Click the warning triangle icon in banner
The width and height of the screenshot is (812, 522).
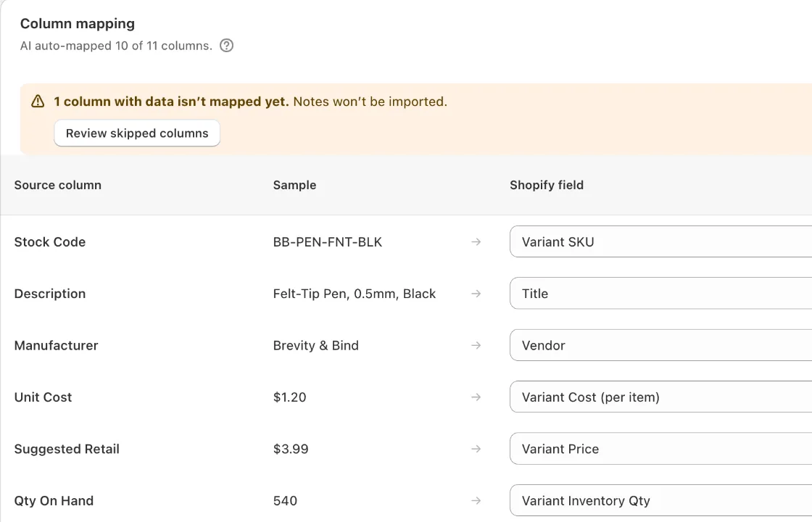[x=38, y=101]
